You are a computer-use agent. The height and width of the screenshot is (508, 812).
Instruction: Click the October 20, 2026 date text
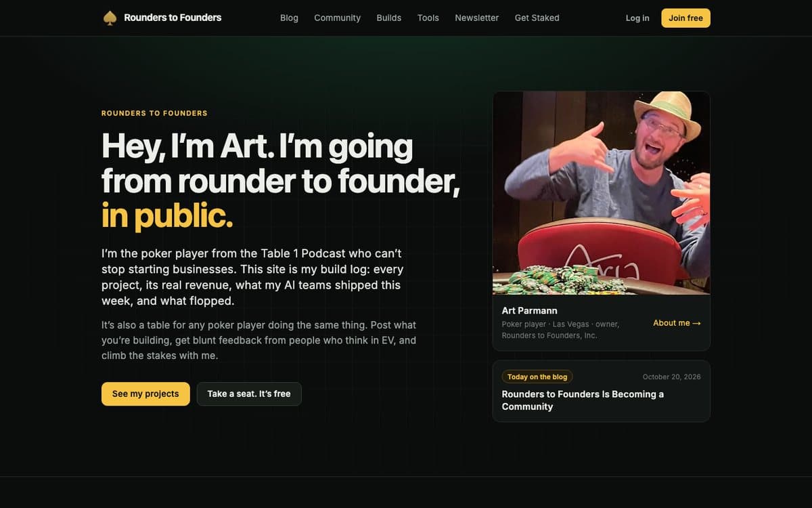point(672,377)
